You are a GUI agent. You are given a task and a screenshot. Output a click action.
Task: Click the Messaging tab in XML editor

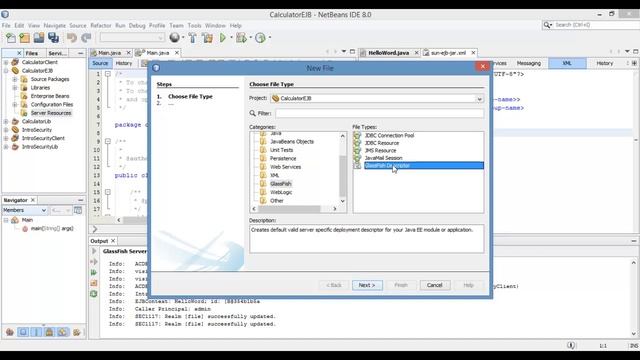tap(529, 63)
